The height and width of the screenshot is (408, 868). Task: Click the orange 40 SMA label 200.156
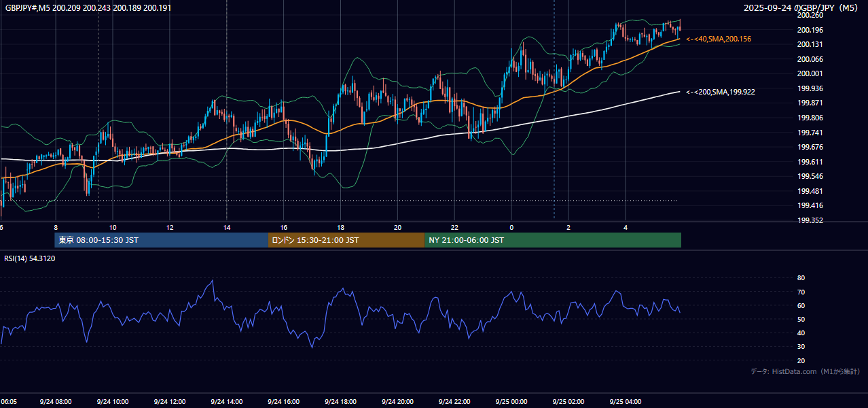click(719, 39)
